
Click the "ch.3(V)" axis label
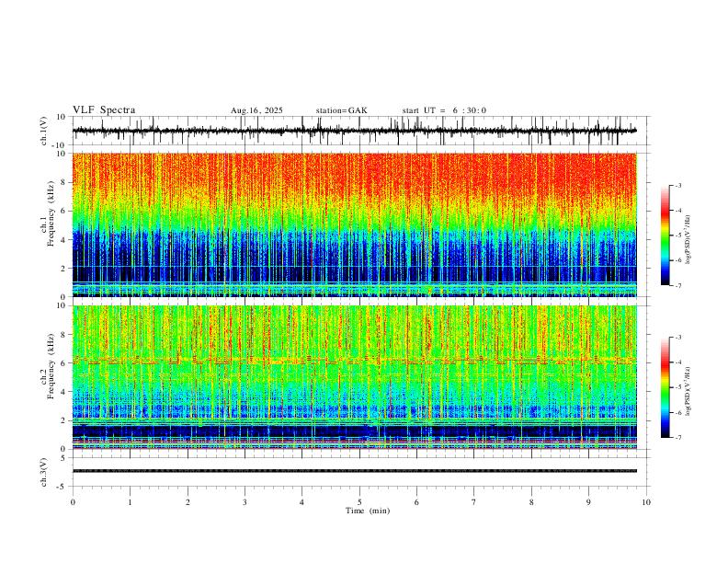point(44,472)
